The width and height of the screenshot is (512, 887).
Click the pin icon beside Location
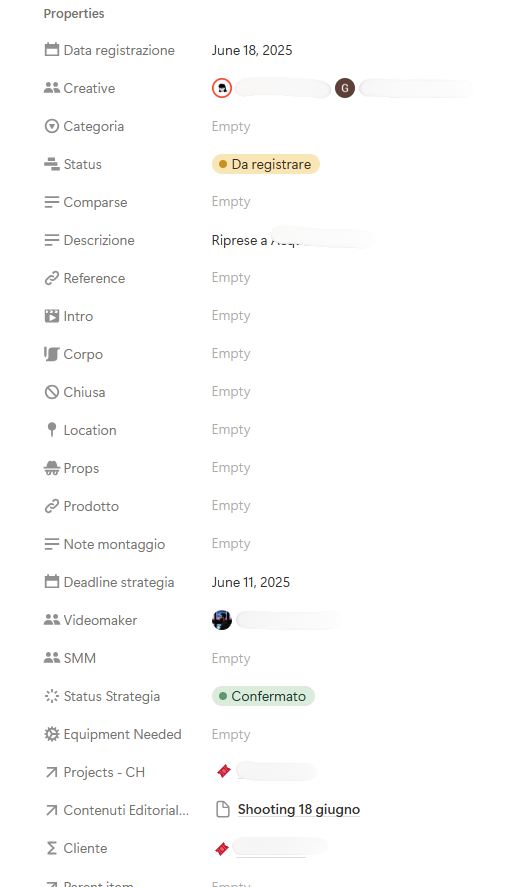pos(51,430)
